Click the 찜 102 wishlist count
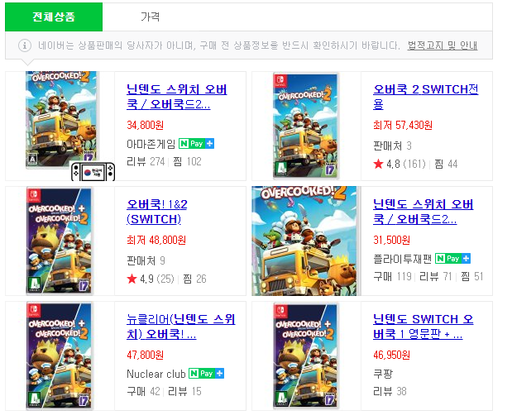This screenshot has width=512, height=420. (187, 161)
